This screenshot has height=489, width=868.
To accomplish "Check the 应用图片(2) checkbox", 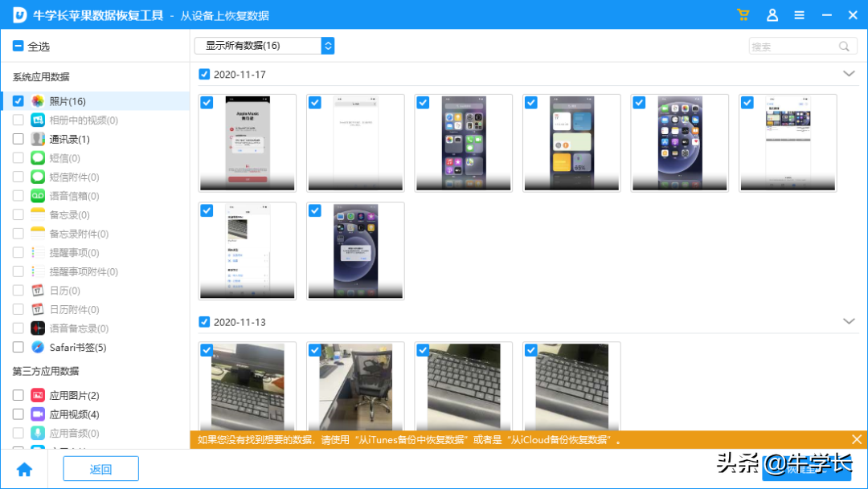I will coord(18,395).
